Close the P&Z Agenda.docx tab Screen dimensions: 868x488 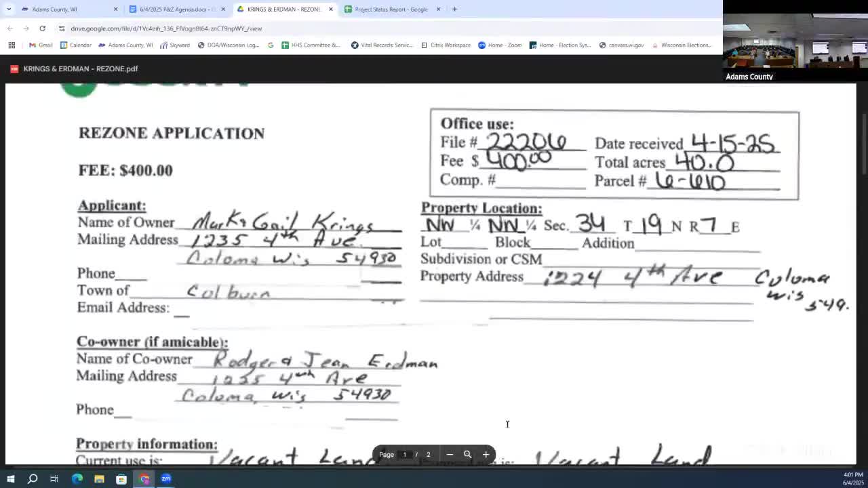tap(223, 9)
